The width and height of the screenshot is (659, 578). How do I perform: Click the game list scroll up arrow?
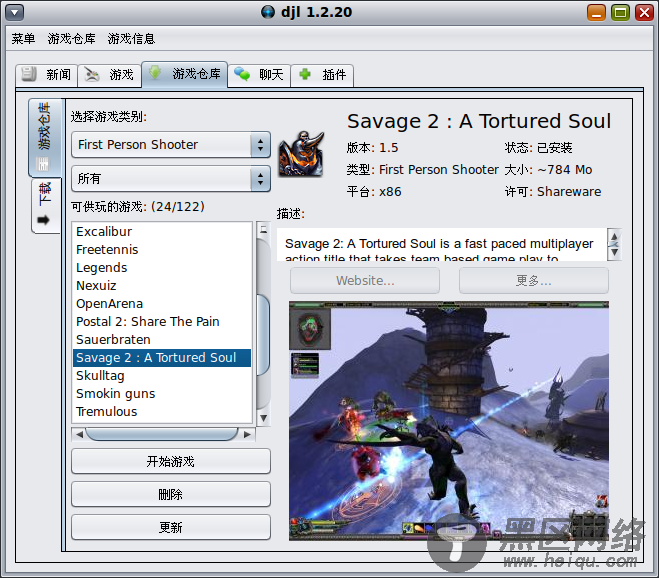(x=264, y=230)
